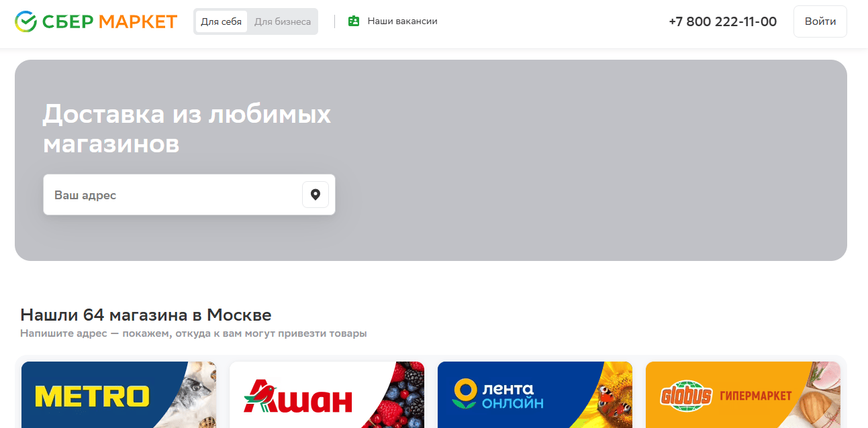Click the green Sber checkmark logo icon

pyautogui.click(x=26, y=21)
